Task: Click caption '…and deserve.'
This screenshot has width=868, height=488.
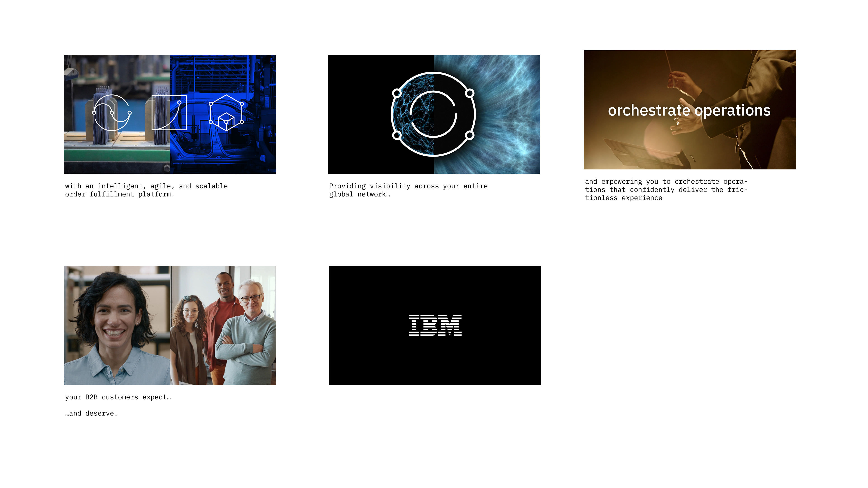Action: pos(91,413)
